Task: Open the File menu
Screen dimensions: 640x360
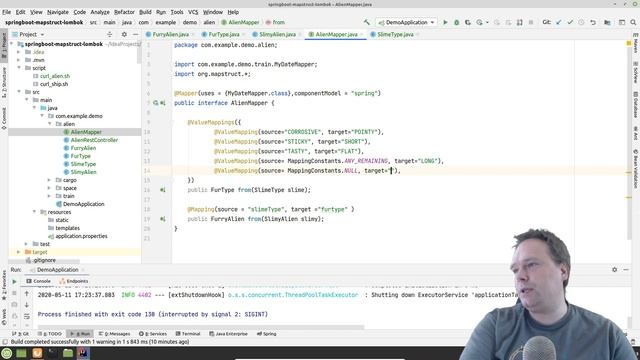Action: [7, 12]
